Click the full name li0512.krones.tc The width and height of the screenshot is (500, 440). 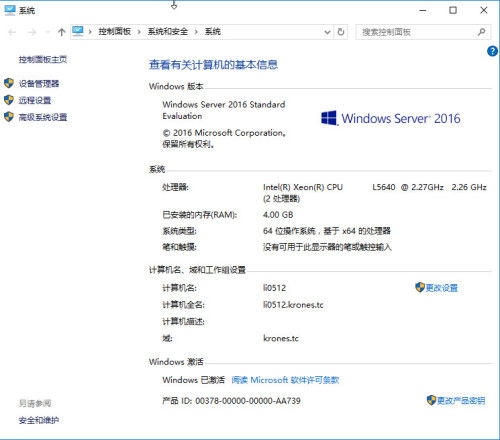click(x=293, y=305)
